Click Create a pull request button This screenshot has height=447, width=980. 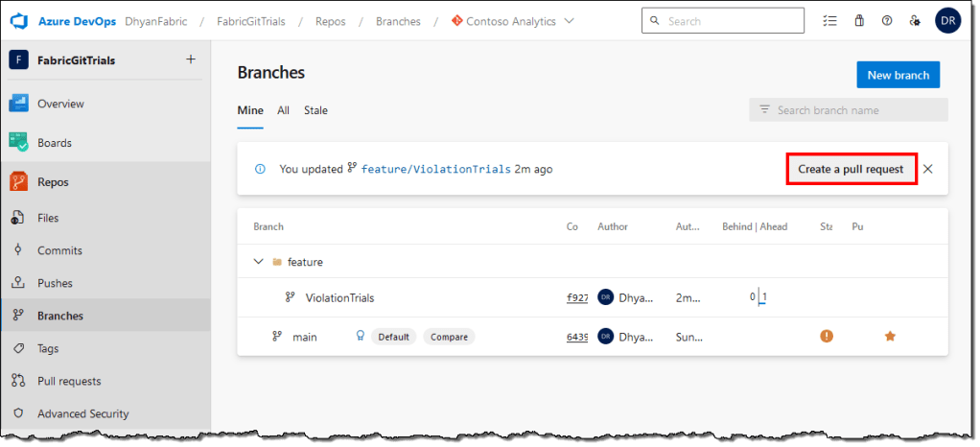[x=851, y=169]
